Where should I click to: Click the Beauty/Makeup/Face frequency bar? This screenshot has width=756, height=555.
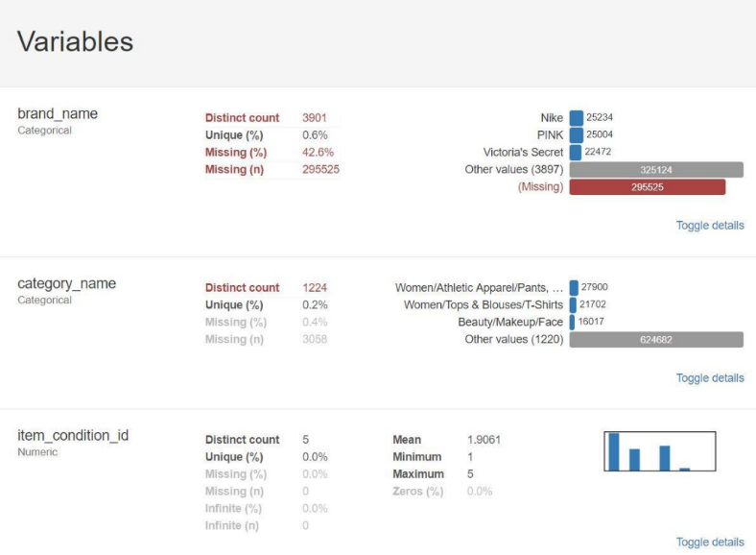[x=572, y=322]
